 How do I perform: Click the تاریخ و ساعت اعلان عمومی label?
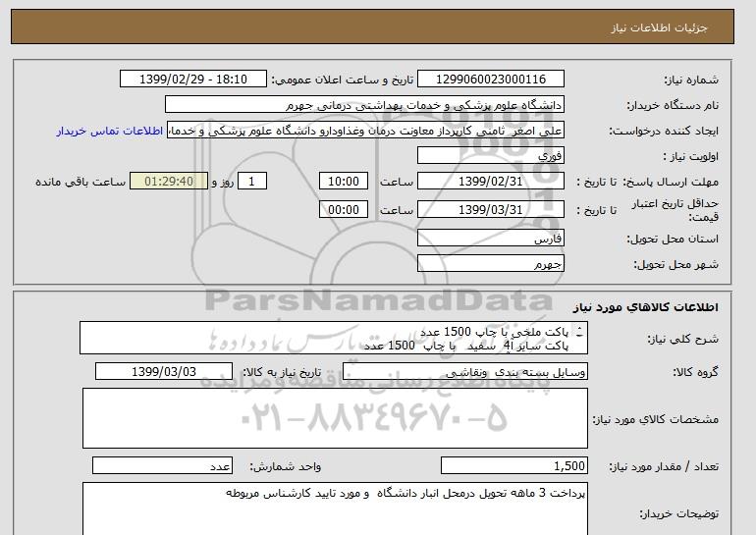(x=343, y=80)
